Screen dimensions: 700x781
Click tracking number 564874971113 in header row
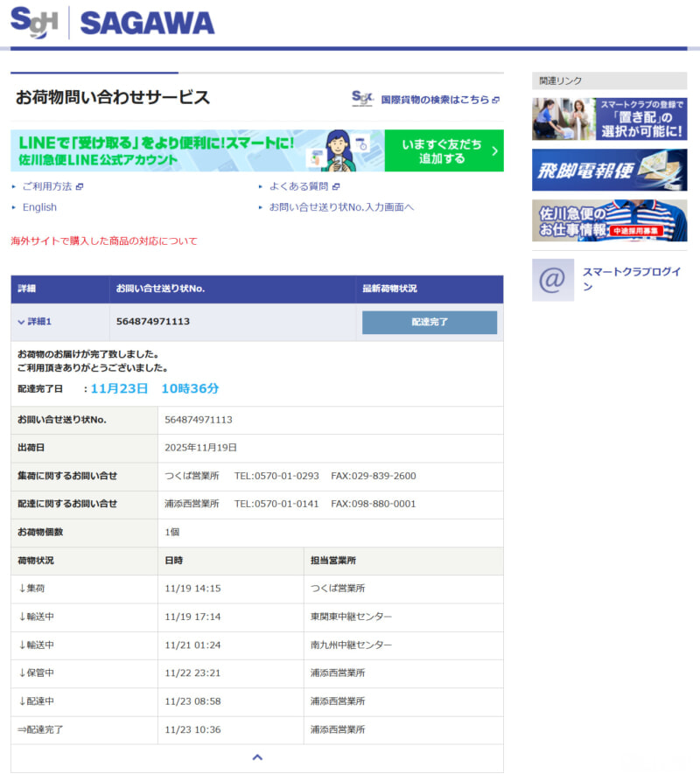(153, 322)
